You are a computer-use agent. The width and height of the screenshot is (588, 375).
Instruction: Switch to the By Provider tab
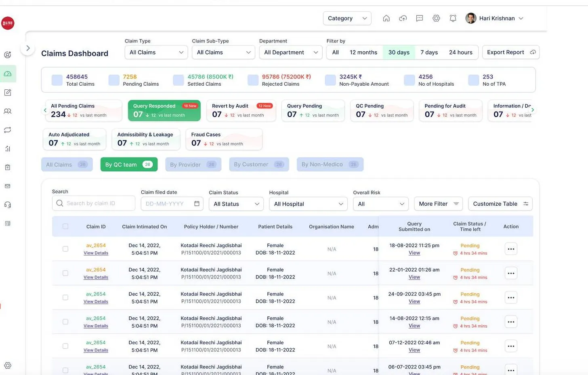click(193, 164)
